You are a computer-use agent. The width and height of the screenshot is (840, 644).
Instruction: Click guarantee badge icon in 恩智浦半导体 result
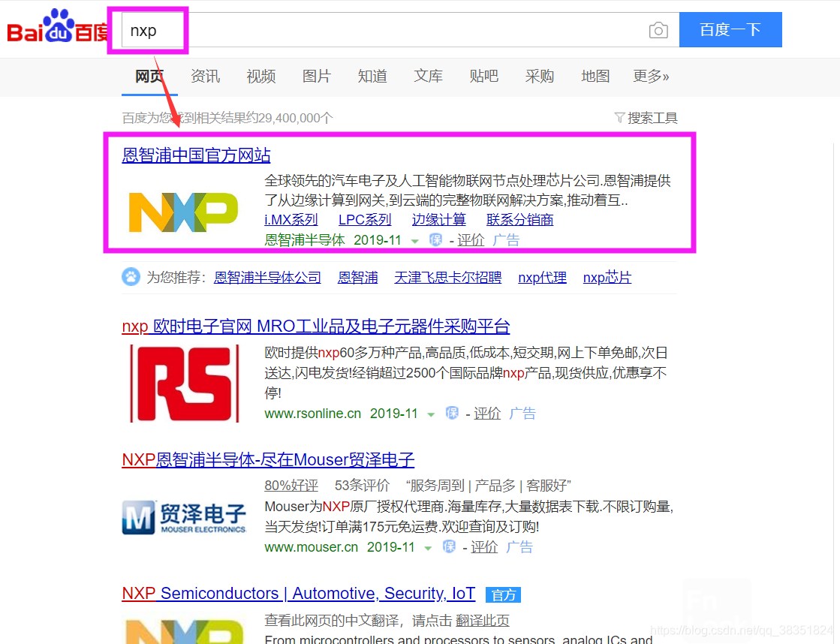(435, 240)
